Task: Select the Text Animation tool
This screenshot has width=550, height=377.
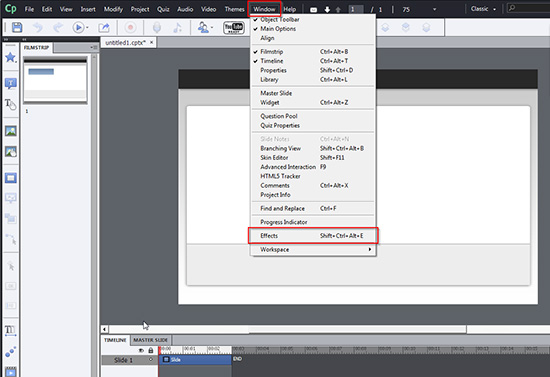Action: coord(11,330)
